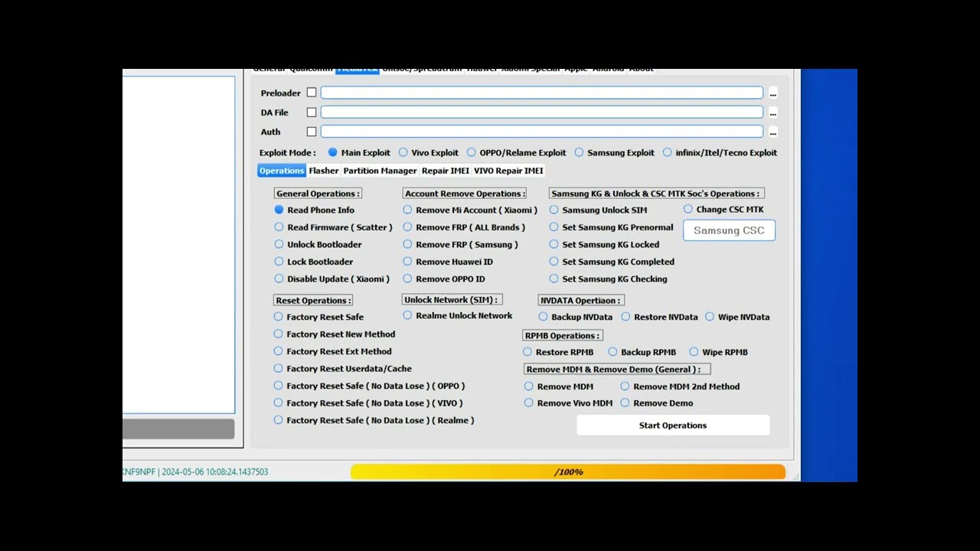
Task: Click the Samsung CSC field
Action: 729,230
